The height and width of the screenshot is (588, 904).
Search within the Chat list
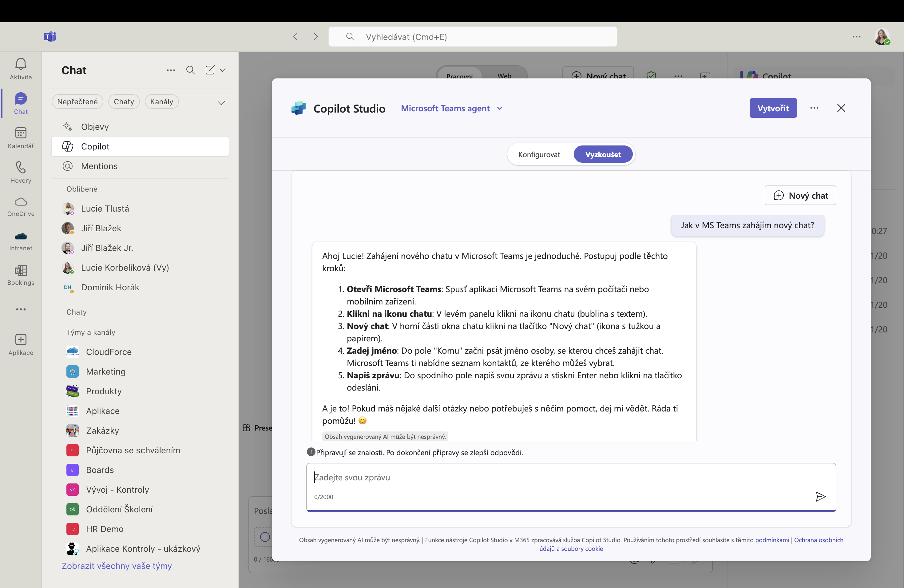pos(190,70)
